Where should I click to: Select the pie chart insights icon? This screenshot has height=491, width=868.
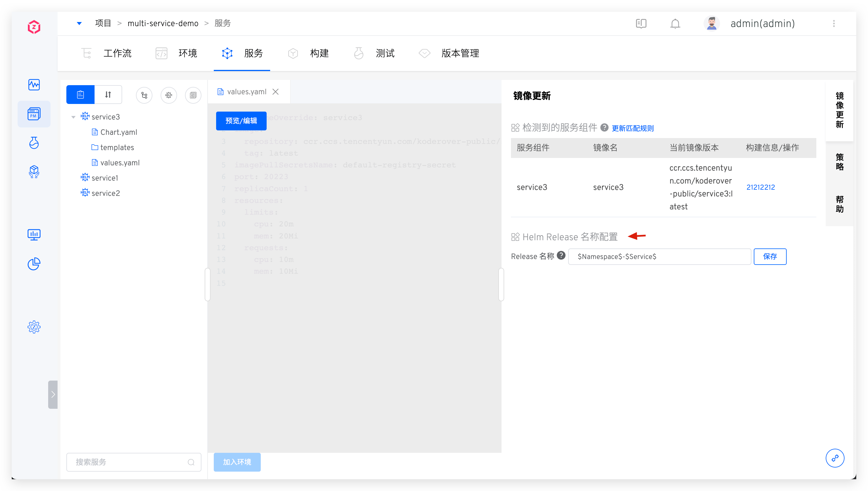pyautogui.click(x=34, y=264)
